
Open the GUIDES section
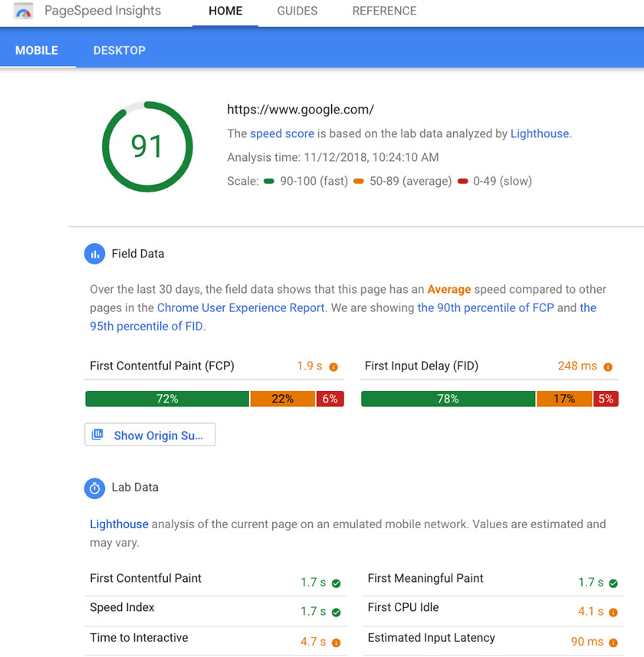(x=297, y=11)
